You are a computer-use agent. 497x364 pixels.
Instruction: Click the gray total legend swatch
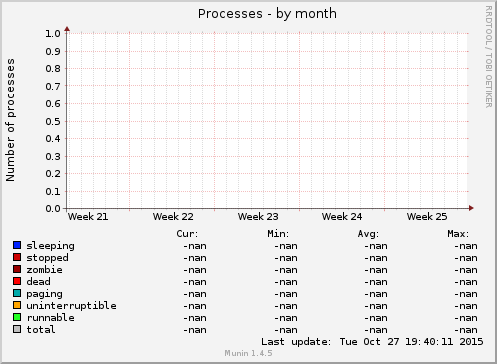(17, 329)
